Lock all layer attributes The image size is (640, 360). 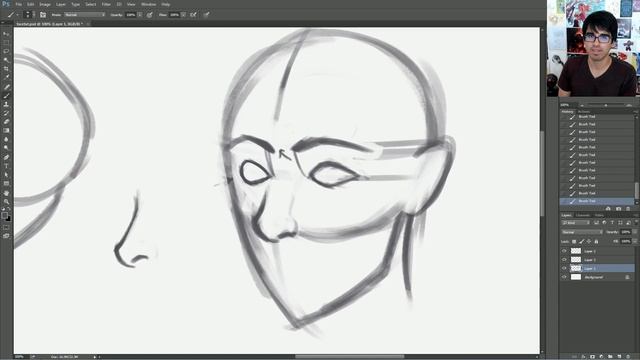[x=596, y=242]
